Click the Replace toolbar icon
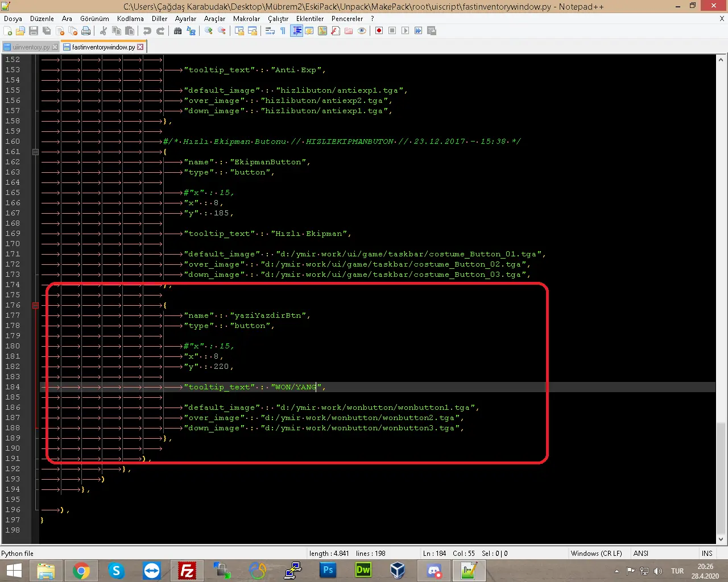Image resolution: width=728 pixels, height=582 pixels. (x=191, y=31)
